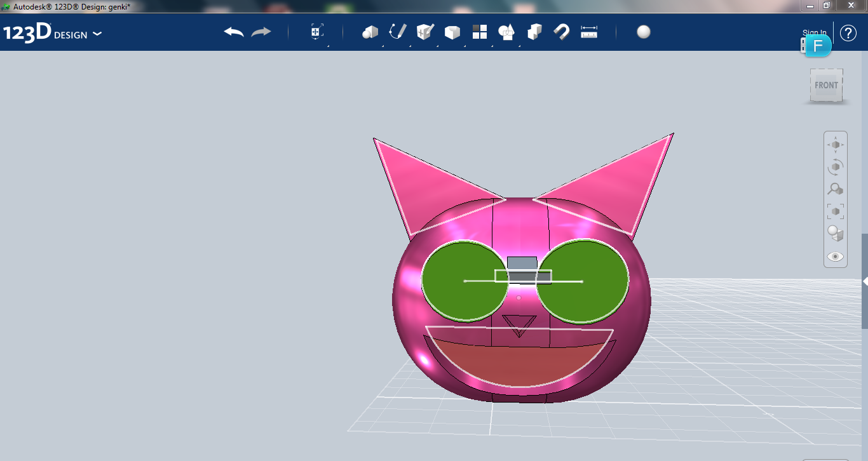868x461 pixels.
Task: Select the Measure tool
Action: [588, 32]
